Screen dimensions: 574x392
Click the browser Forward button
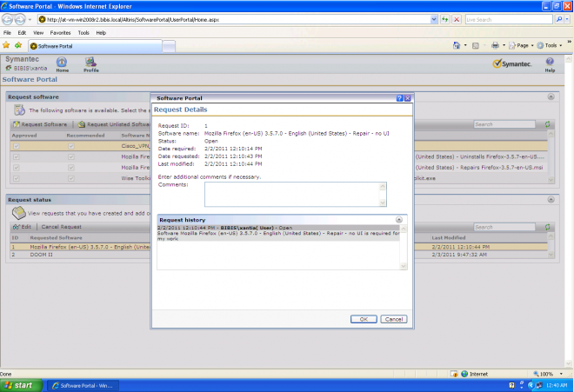[20, 19]
